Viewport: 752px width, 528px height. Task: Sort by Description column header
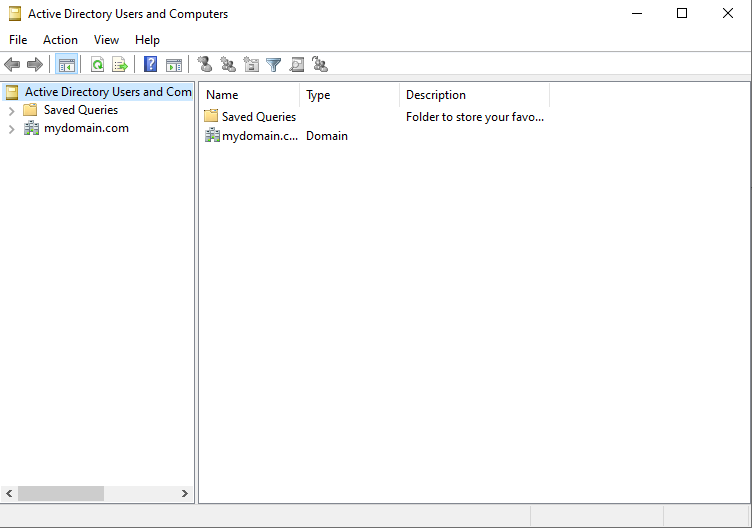point(475,95)
